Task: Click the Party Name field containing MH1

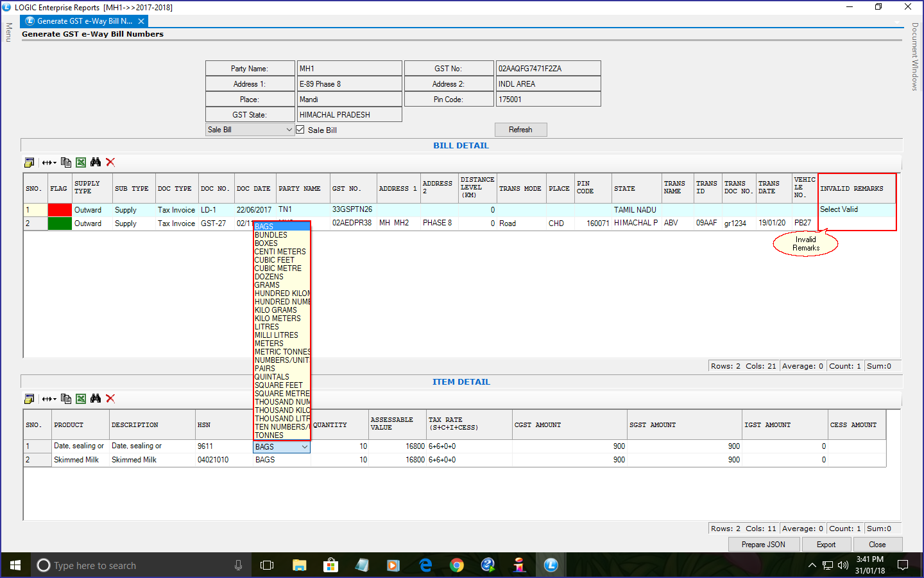Action: pyautogui.click(x=350, y=68)
